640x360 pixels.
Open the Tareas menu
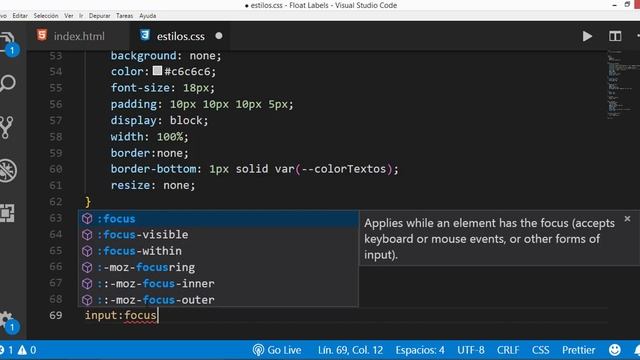[x=124, y=16]
